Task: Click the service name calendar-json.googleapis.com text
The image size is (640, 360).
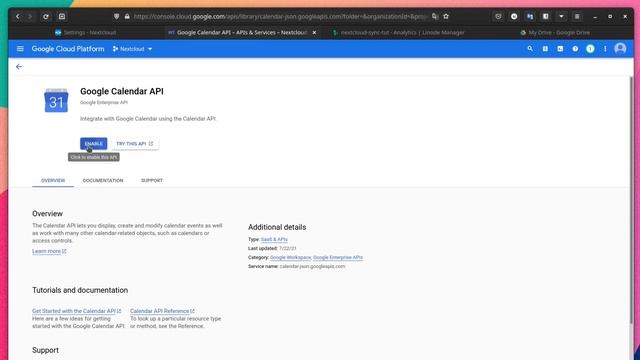Action: tap(312, 266)
